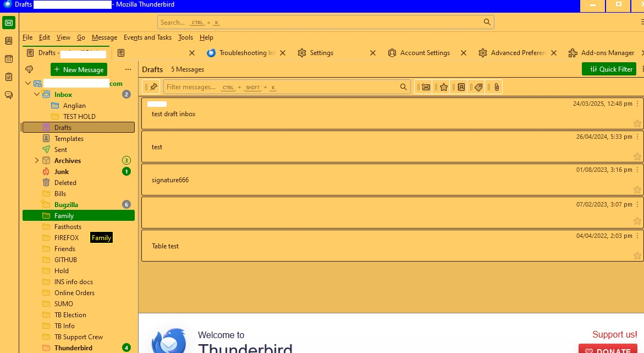Open the Tools menu
Image resolution: width=644 pixels, height=353 pixels.
[185, 37]
